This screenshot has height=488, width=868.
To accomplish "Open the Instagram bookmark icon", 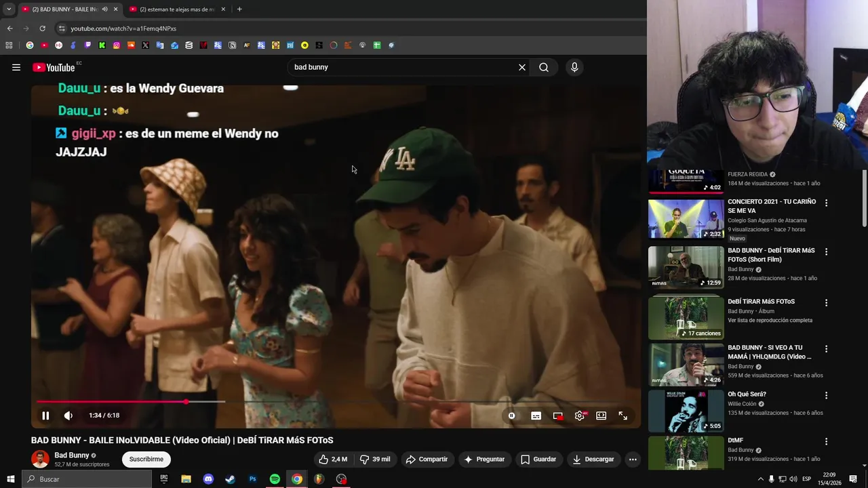I will click(x=117, y=45).
